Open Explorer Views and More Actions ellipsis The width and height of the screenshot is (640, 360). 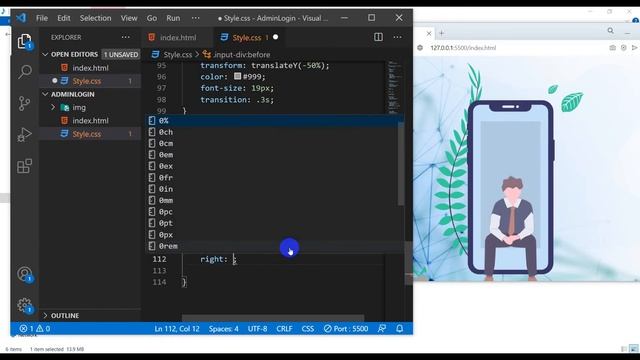(125, 37)
